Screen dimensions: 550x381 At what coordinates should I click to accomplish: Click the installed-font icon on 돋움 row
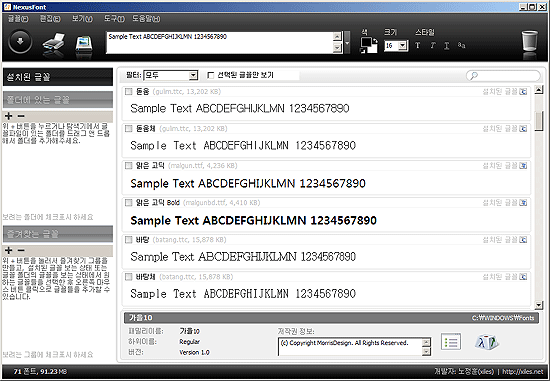click(523, 92)
